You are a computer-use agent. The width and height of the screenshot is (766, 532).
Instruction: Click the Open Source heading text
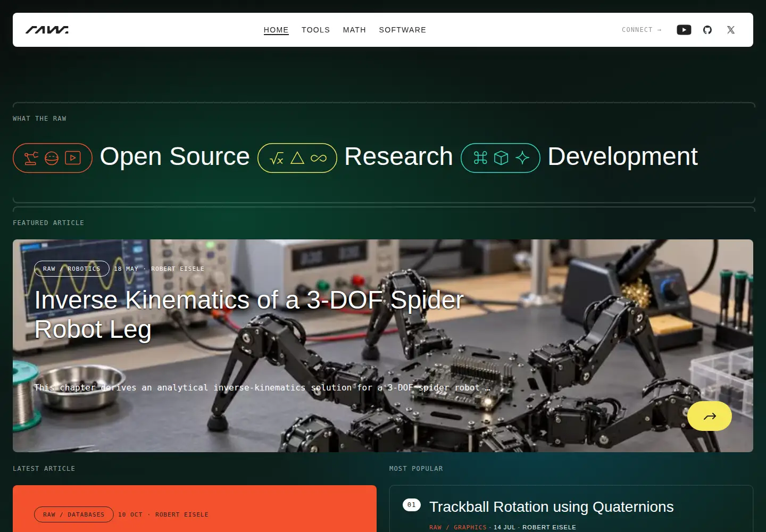tap(174, 156)
